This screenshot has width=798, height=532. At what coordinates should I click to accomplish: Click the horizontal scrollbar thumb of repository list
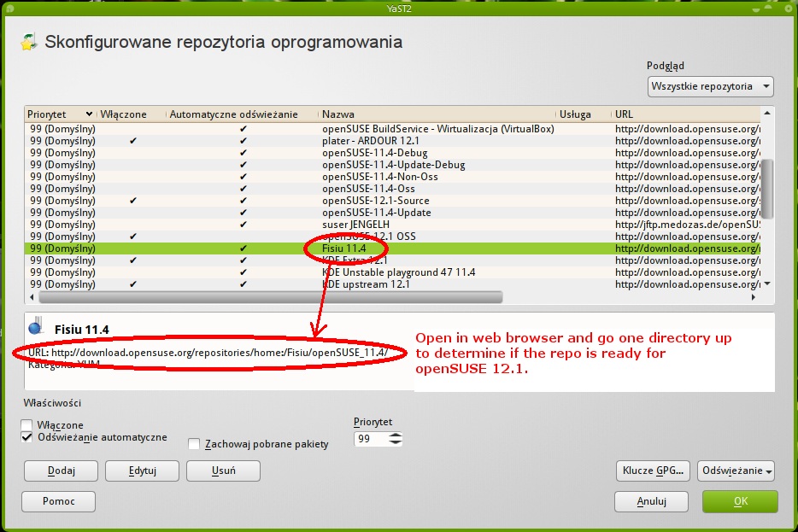click(x=271, y=297)
